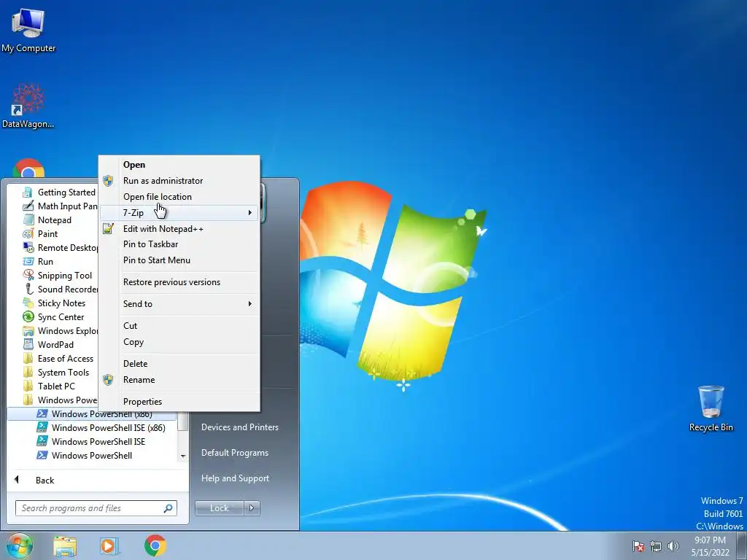
Task: Expand the 7-Zip submenu
Action: coord(179,213)
